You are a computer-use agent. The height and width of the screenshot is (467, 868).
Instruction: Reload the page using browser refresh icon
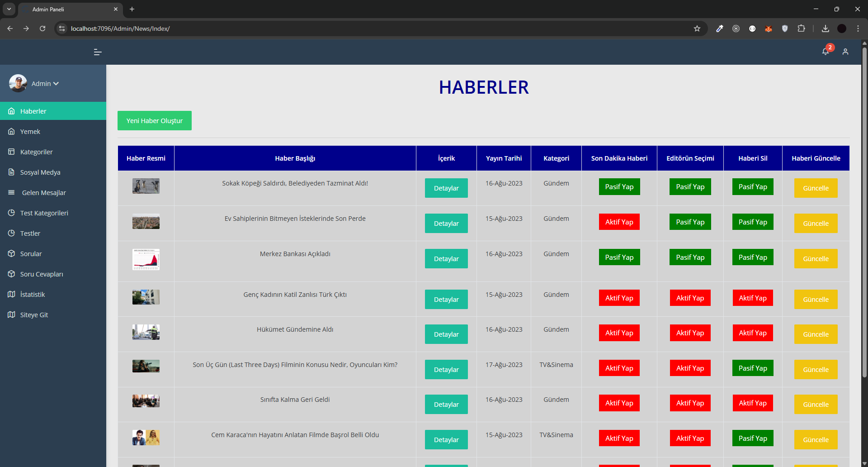42,29
